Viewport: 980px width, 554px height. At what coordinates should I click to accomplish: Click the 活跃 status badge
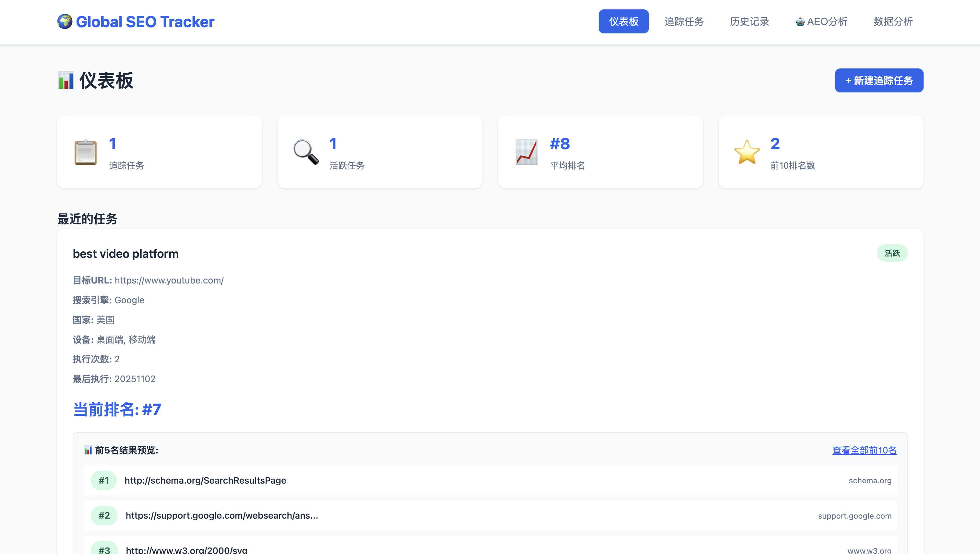[x=892, y=253]
